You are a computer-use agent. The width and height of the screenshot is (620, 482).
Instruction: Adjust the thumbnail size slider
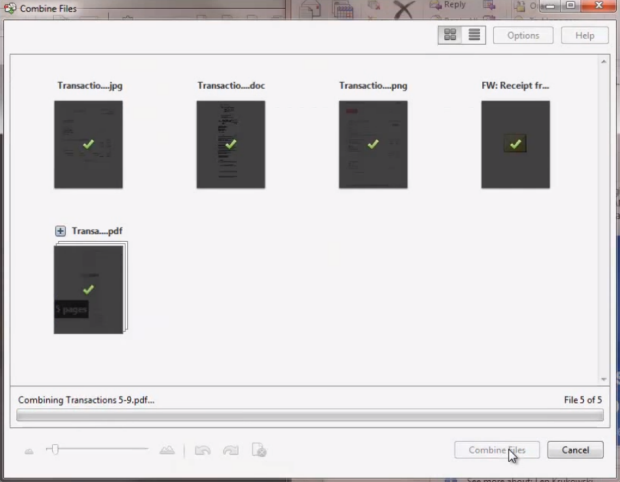(x=55, y=450)
